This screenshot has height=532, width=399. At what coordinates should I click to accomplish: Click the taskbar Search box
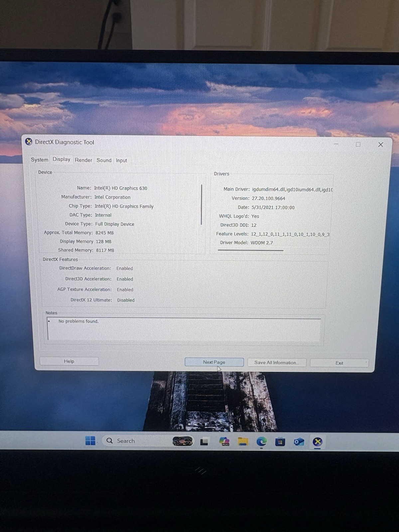148,441
